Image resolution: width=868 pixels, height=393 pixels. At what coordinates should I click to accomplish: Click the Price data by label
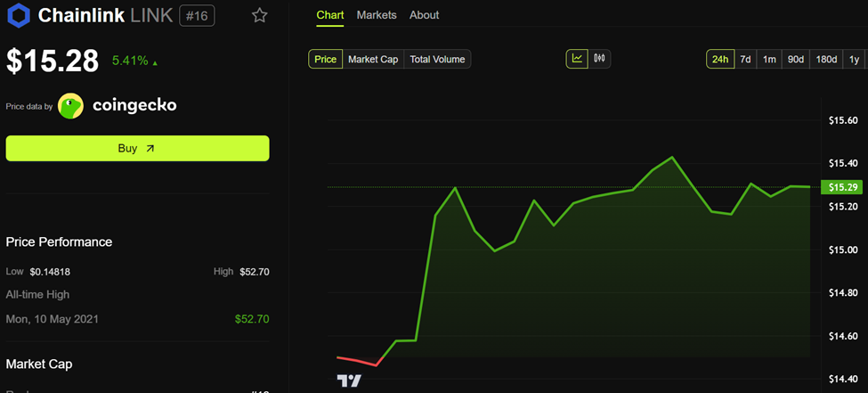point(29,106)
